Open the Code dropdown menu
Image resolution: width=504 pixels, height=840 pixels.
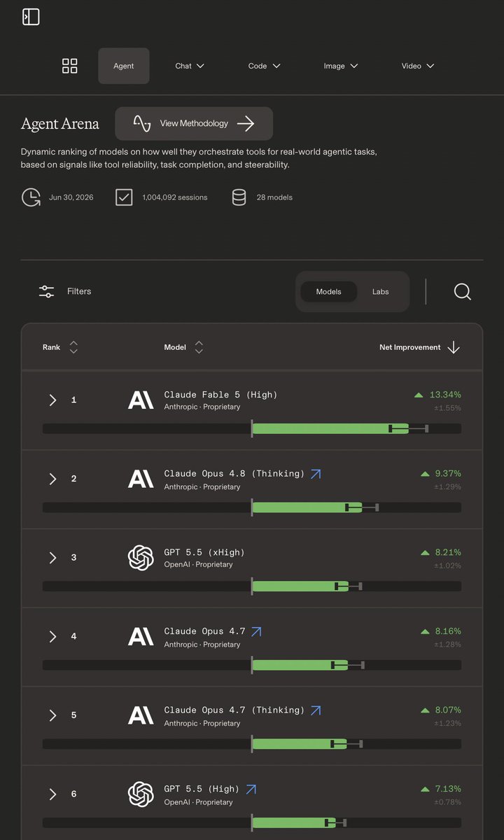(265, 66)
